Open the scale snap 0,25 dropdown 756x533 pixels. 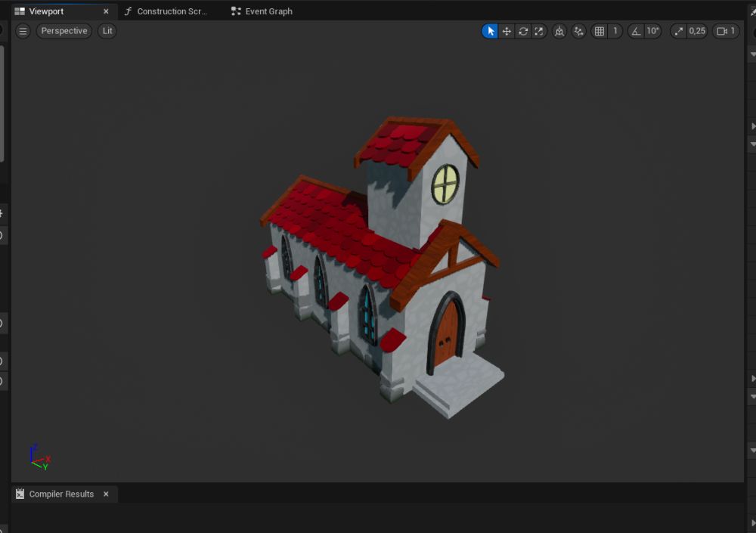pyautogui.click(x=697, y=31)
